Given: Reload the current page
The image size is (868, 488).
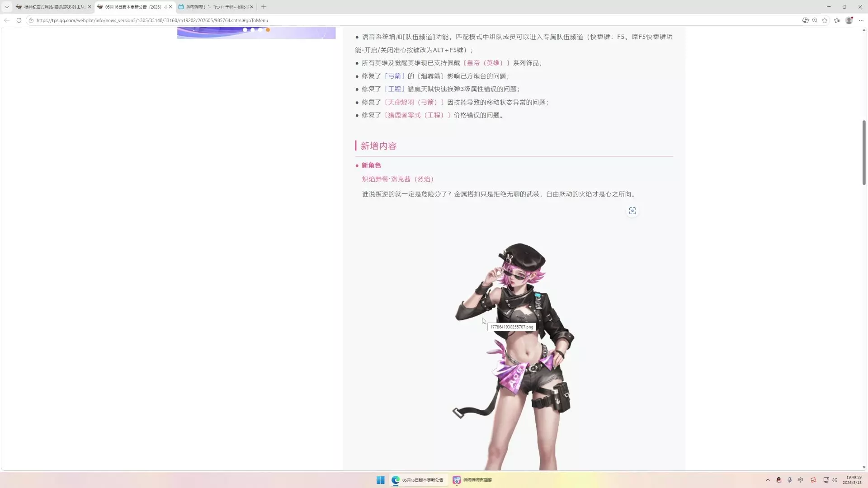Looking at the screenshot, I should 19,20.
